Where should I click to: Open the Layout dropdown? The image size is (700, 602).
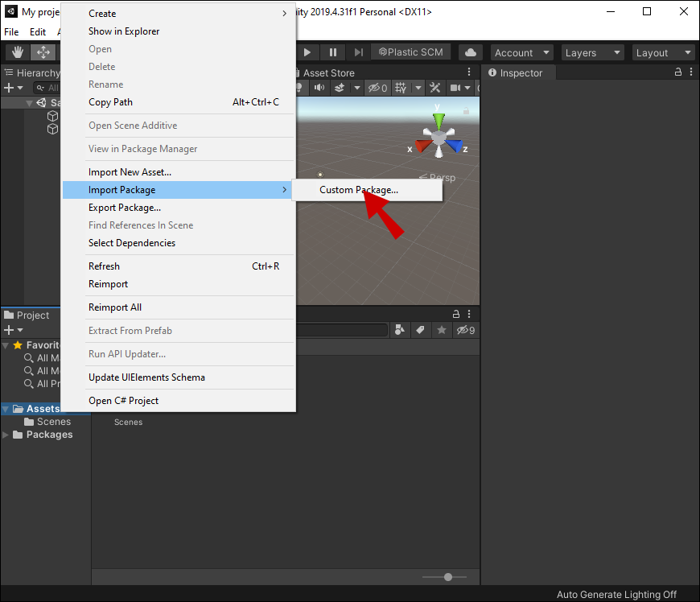664,52
